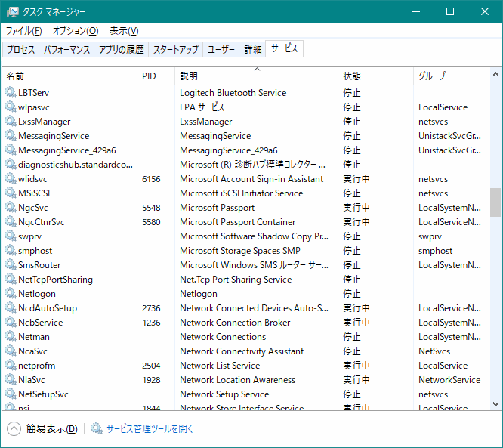
Task: Sort services by PID column header
Action: tap(156, 76)
